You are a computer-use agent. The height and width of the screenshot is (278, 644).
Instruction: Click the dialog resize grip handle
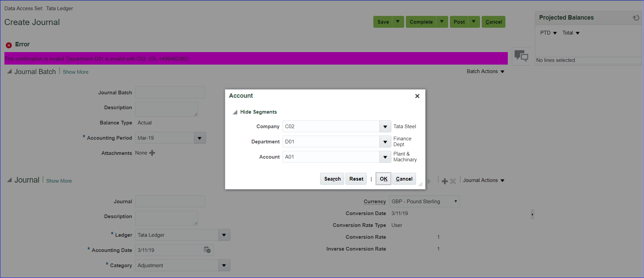(x=420, y=184)
